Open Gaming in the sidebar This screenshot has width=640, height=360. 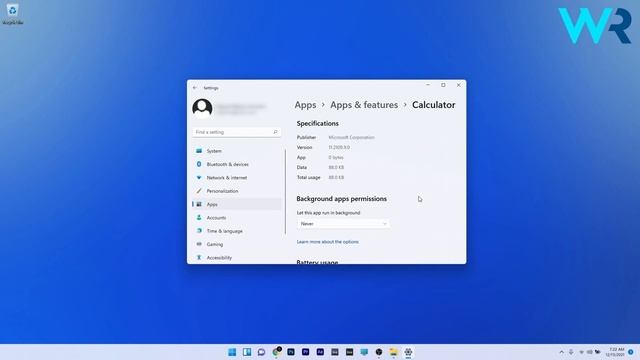coord(237,244)
